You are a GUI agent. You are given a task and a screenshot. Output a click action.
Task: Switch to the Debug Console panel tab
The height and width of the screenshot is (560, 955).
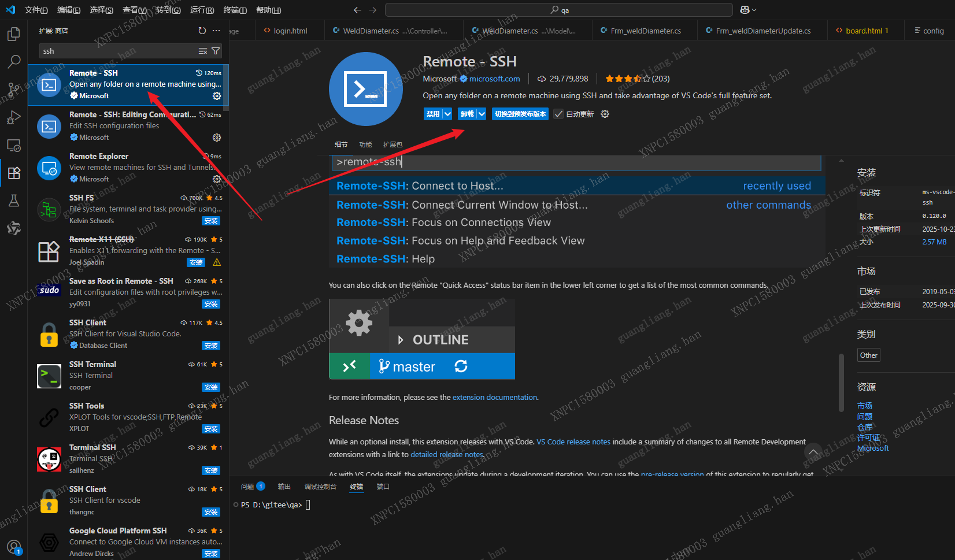tap(320, 487)
